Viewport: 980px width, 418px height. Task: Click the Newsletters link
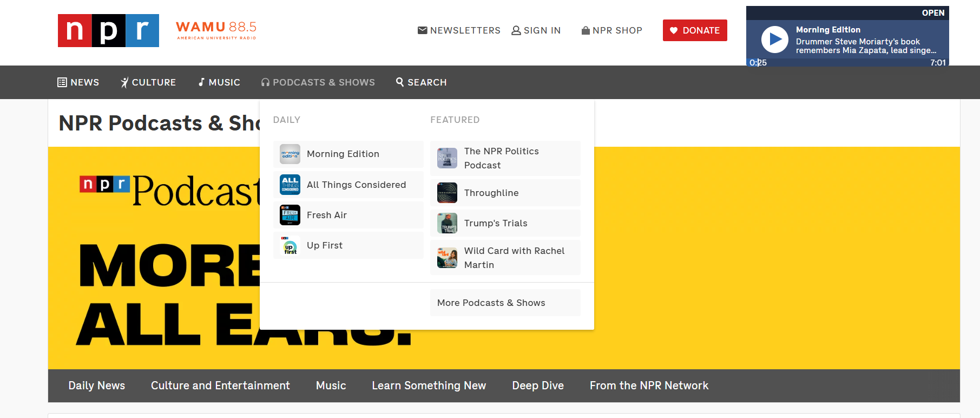(x=459, y=30)
